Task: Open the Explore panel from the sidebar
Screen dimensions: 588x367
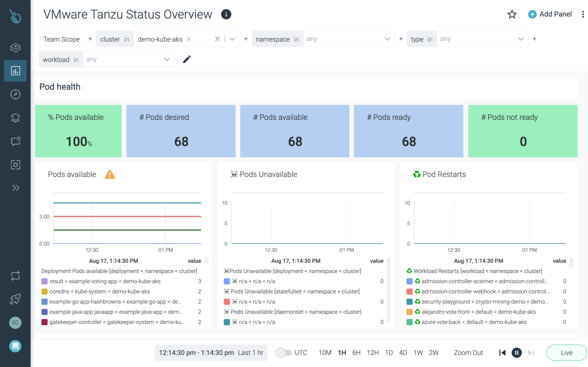Action: pyautogui.click(x=15, y=48)
